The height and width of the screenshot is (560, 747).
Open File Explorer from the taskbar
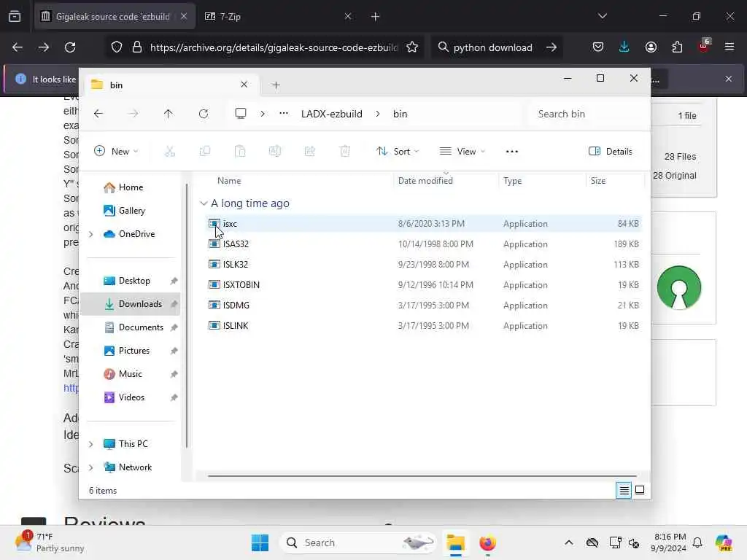point(455,542)
